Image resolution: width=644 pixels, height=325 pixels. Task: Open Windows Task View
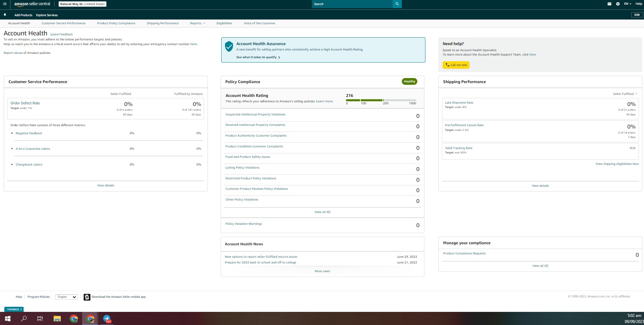click(40, 318)
